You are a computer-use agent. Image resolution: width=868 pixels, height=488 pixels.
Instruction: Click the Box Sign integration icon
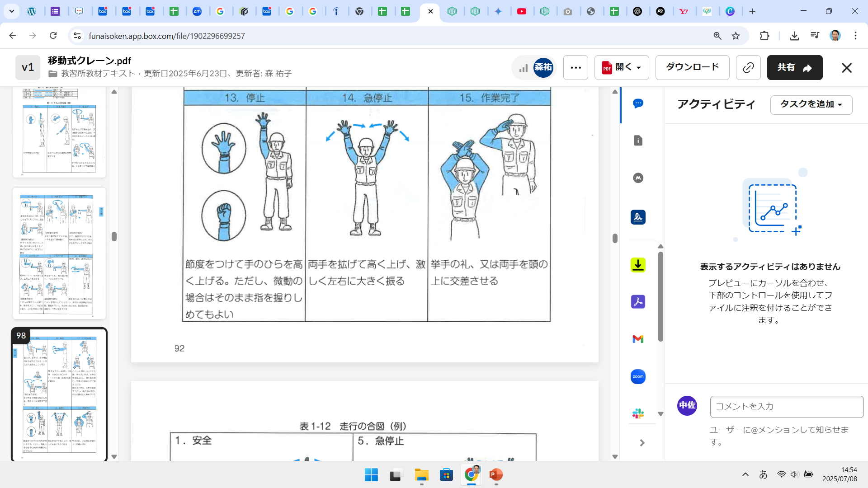pos(638,217)
